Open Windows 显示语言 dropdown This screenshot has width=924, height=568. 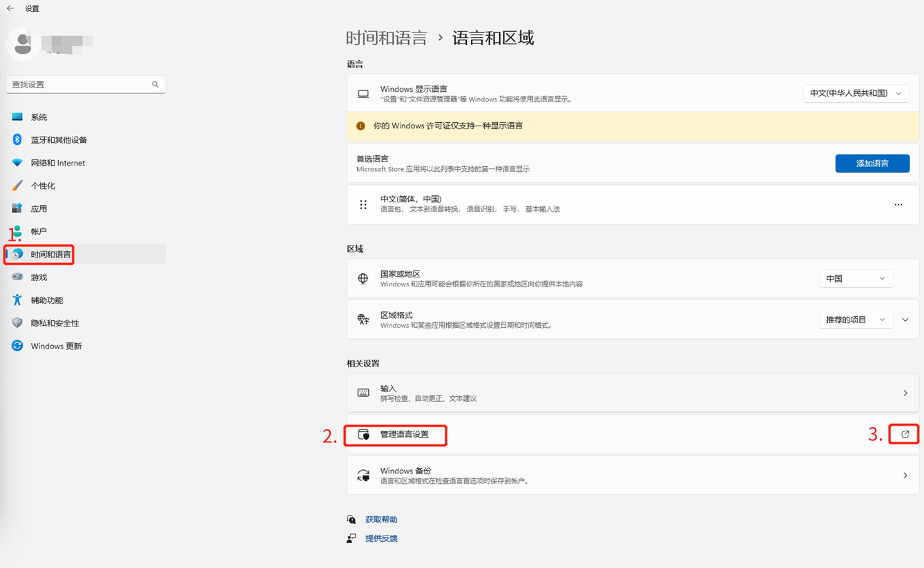(856, 93)
